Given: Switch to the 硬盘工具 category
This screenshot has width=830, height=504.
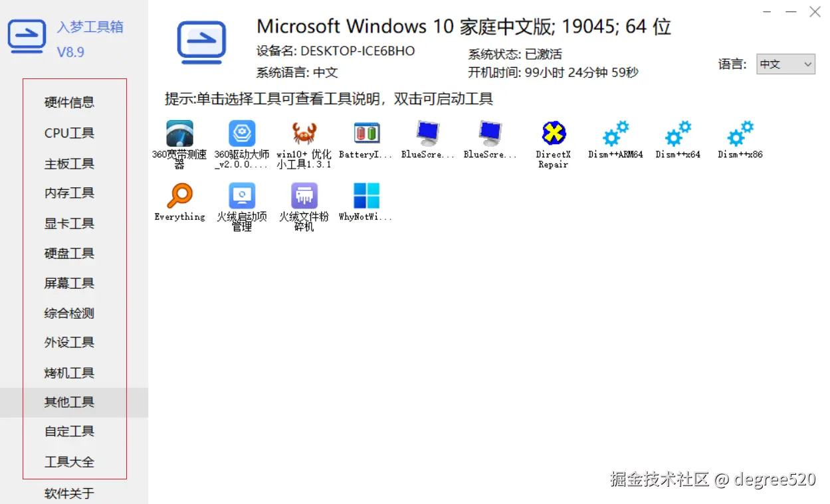Looking at the screenshot, I should 69,254.
